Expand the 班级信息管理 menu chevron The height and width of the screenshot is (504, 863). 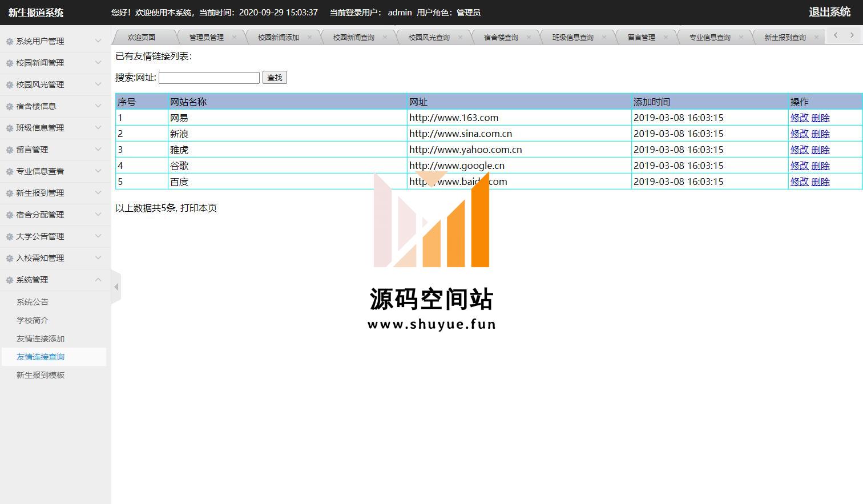(98, 127)
